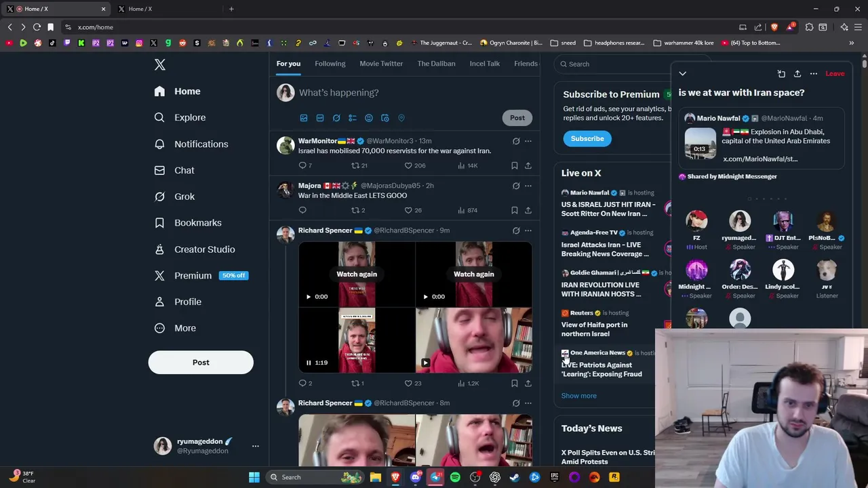The width and height of the screenshot is (868, 488).
Task: Open more options in the space panel
Action: [814, 73]
